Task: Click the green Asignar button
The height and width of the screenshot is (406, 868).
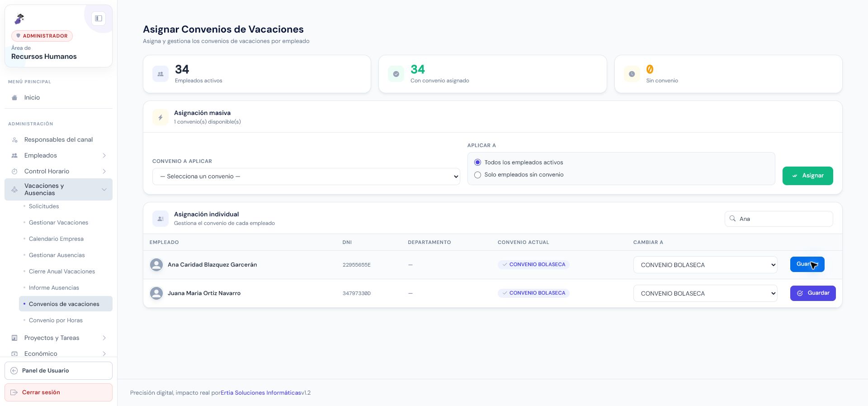Action: tap(807, 176)
